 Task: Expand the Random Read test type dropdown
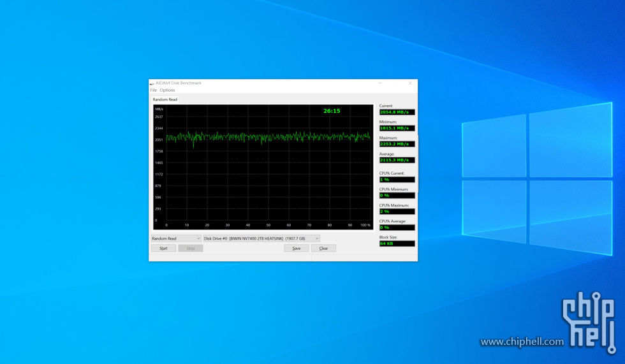pos(176,238)
